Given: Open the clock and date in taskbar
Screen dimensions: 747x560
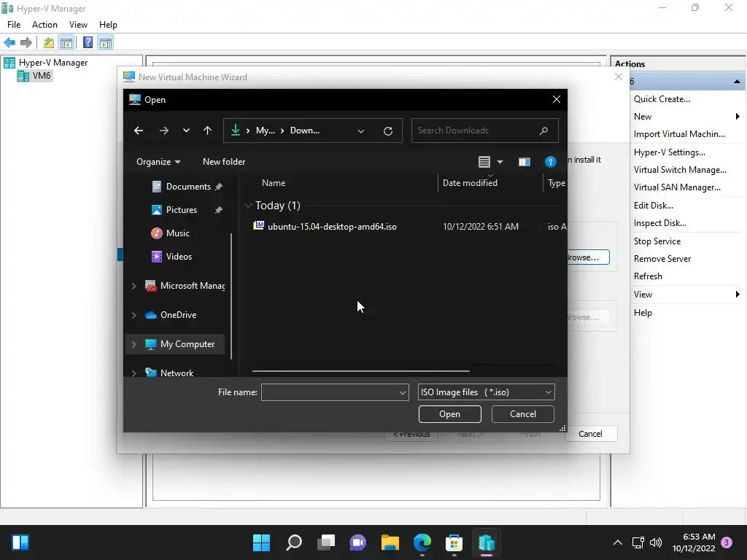Looking at the screenshot, I should point(694,542).
